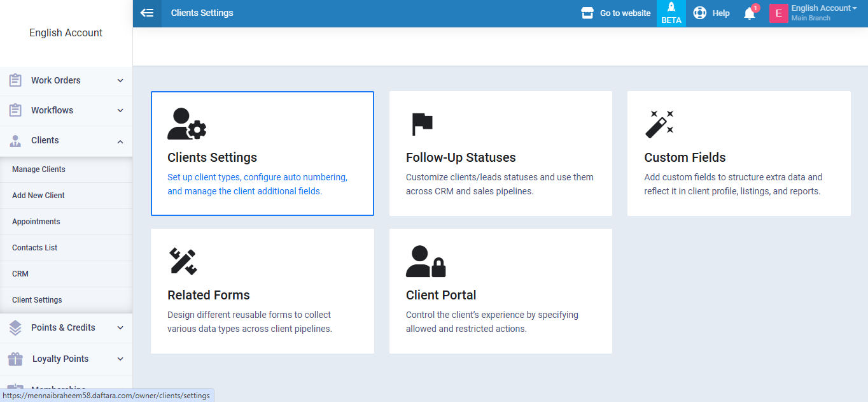Click the Clients Settings person-gear icon

tap(186, 124)
